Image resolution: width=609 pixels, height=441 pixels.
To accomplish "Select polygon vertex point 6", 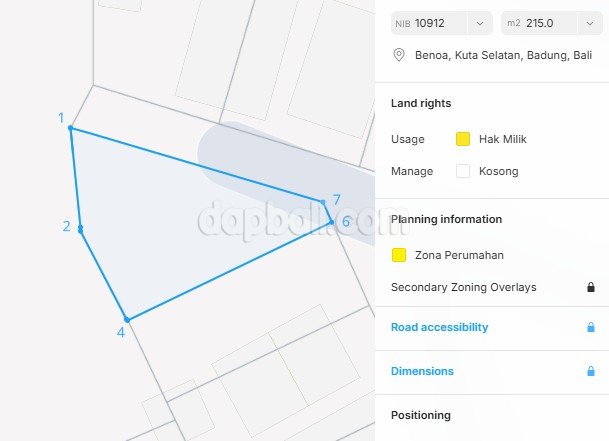I will (x=332, y=221).
